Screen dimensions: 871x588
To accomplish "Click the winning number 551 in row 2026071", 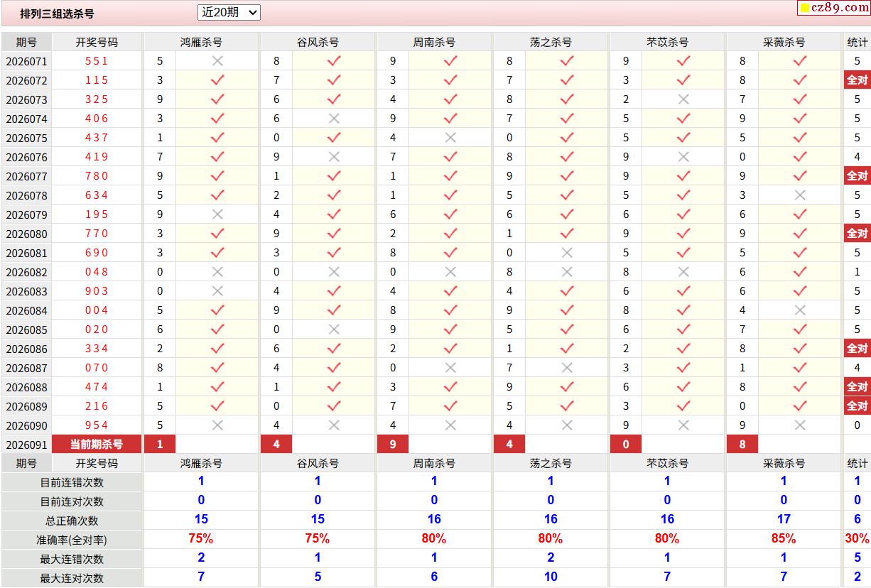I will [97, 61].
